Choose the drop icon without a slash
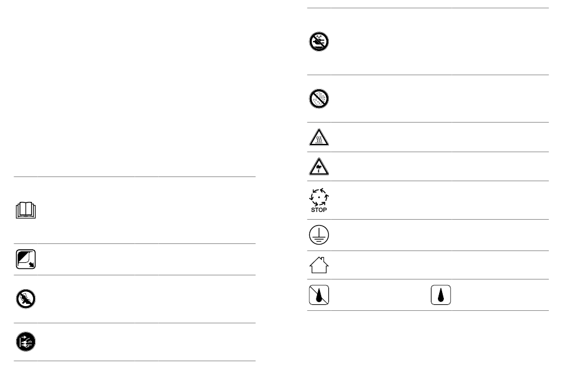The width and height of the screenshot is (563, 392). pyautogui.click(x=441, y=294)
